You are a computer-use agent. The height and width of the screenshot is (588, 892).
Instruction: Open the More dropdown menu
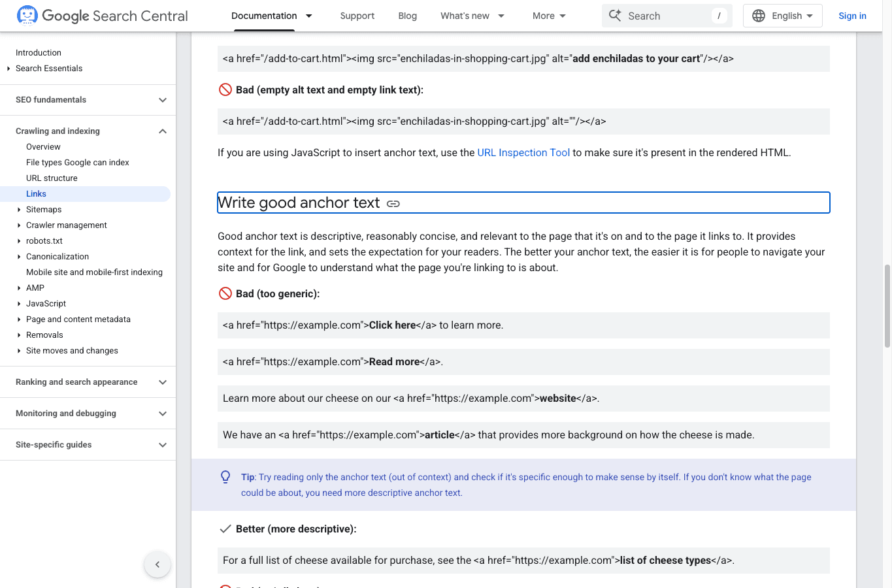click(549, 16)
